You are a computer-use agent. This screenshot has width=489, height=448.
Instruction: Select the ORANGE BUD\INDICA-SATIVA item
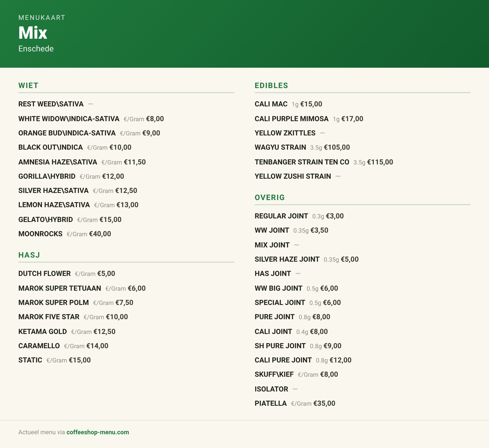(x=67, y=133)
